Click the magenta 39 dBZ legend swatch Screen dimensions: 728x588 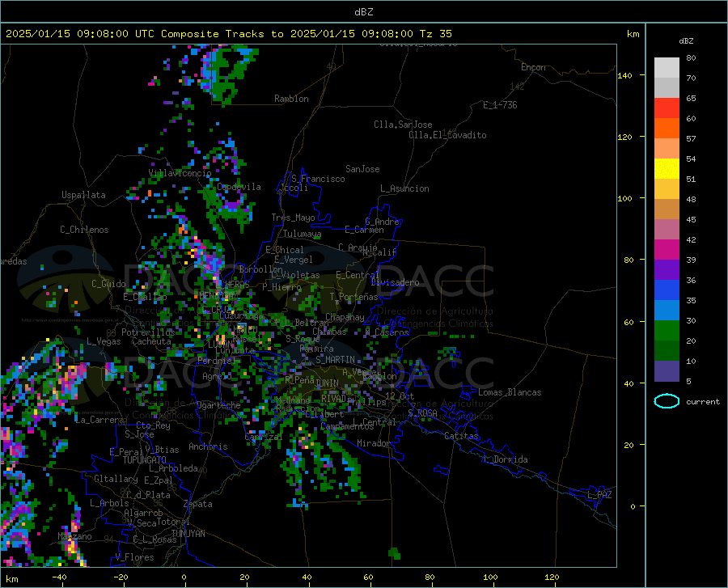click(667, 250)
